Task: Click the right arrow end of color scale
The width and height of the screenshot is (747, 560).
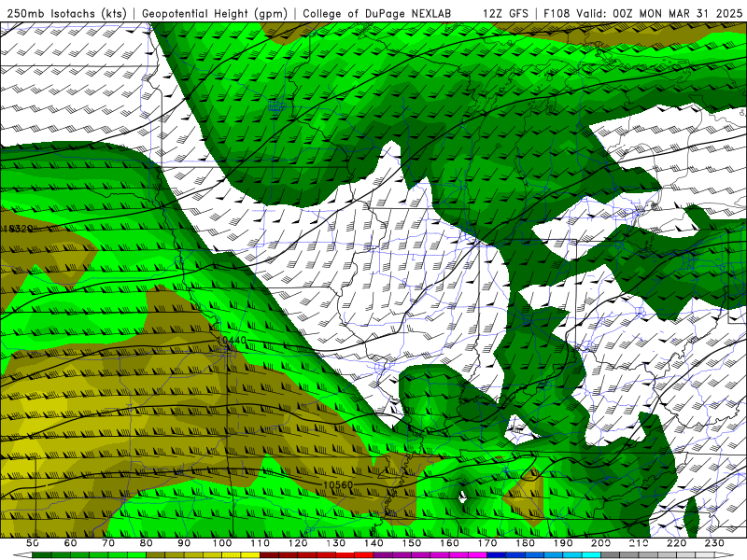Action: [725, 555]
